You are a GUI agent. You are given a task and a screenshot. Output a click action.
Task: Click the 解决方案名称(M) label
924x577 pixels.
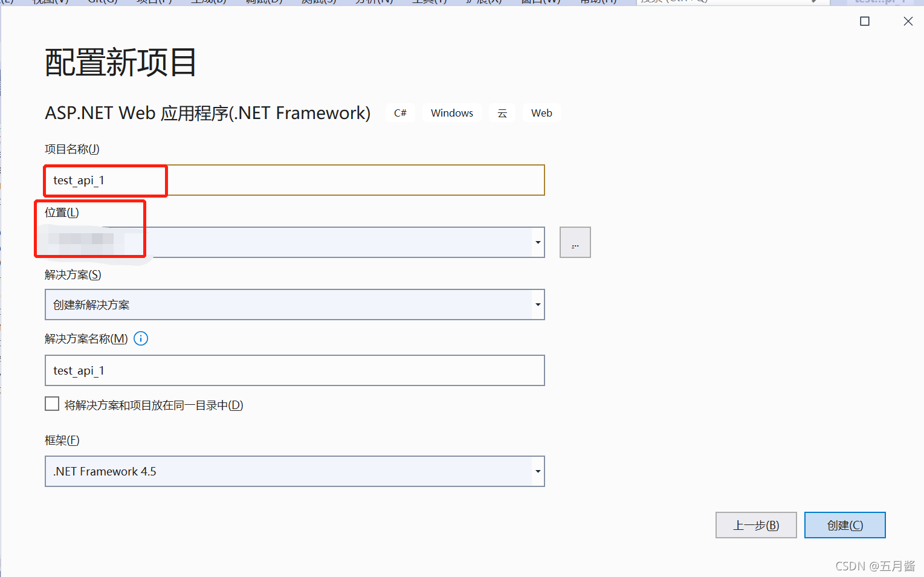click(86, 338)
